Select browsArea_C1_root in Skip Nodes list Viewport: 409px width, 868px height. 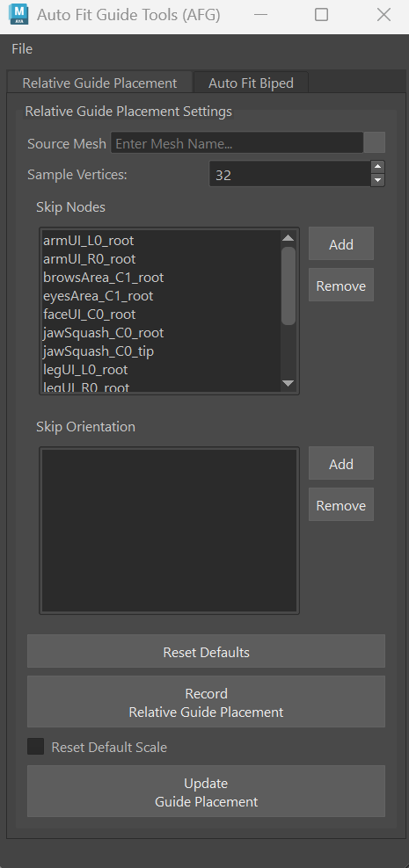pos(161,278)
